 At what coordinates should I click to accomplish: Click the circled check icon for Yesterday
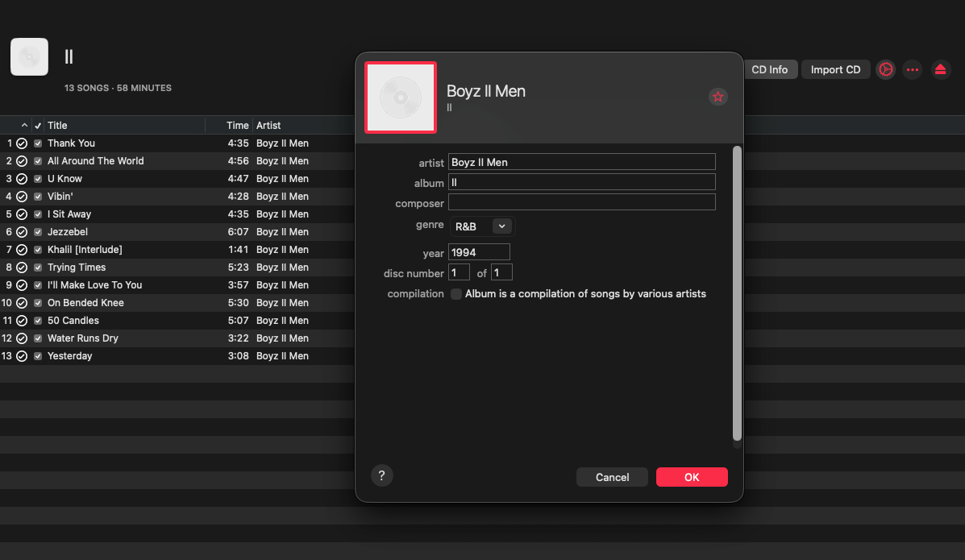(22, 356)
